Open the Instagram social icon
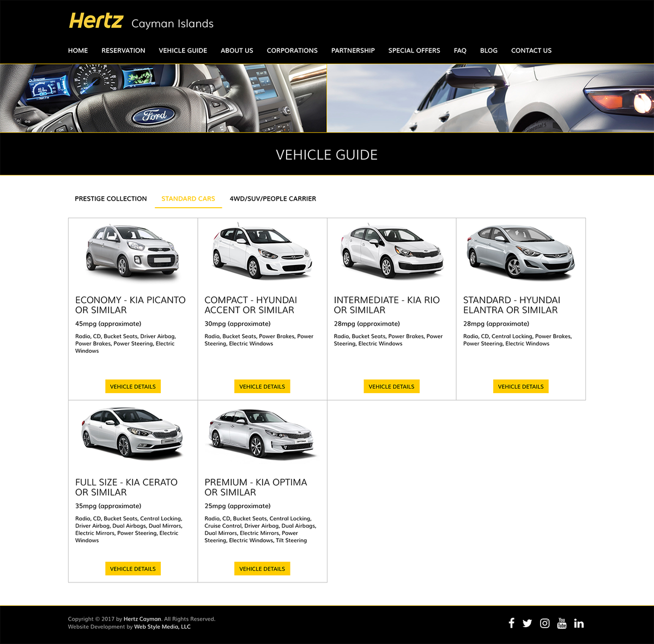Screen dimensions: 654x644 (544, 623)
